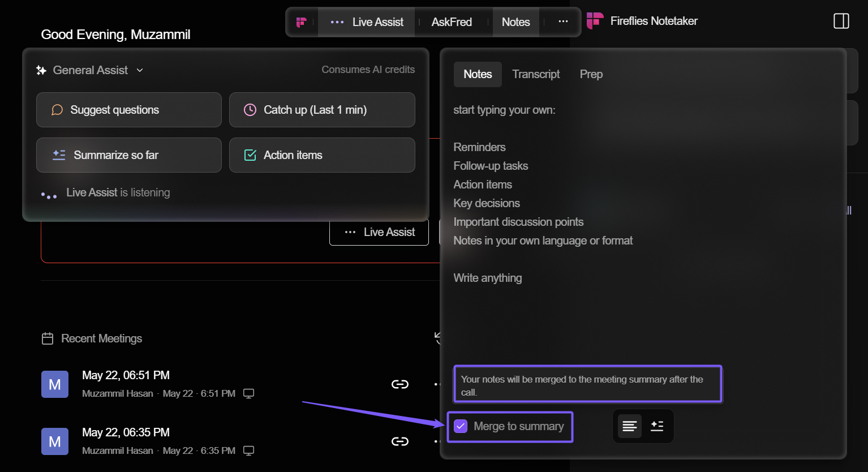Click the Summarize so far button

click(x=129, y=155)
